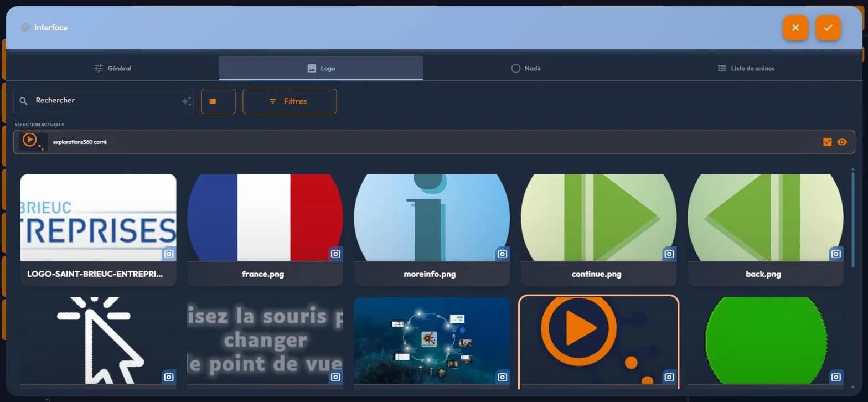Pick the continue.png image
868x402 pixels.
coord(599,218)
